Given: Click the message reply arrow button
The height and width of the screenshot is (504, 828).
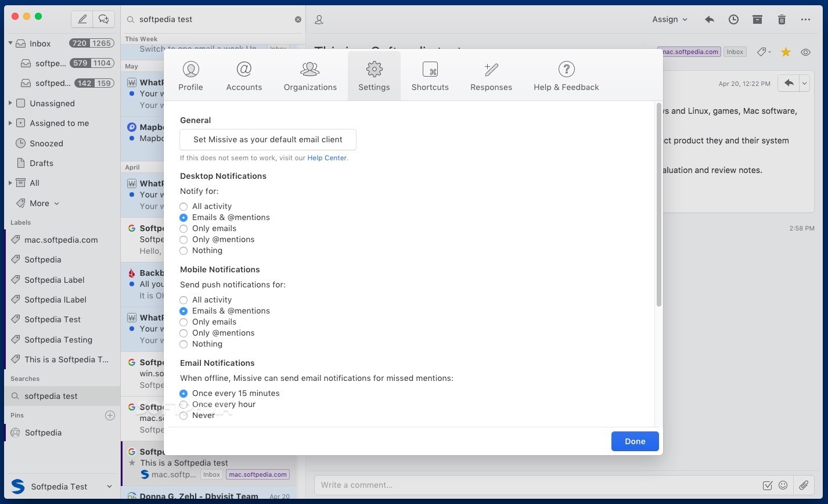Looking at the screenshot, I should 789,83.
